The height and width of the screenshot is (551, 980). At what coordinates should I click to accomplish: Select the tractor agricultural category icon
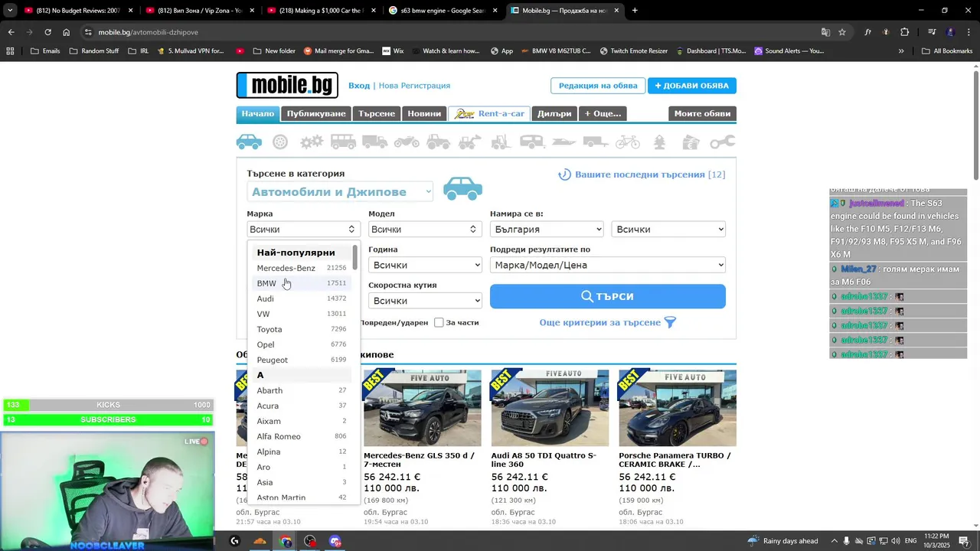[438, 142]
